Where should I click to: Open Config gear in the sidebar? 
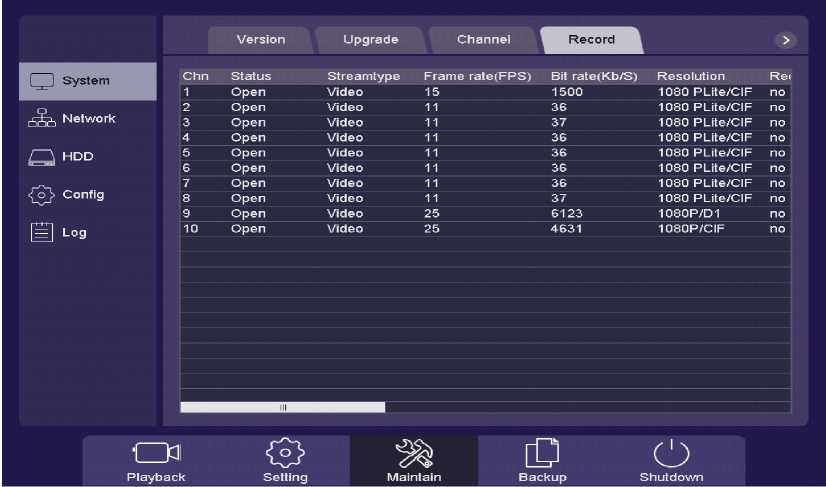point(40,195)
